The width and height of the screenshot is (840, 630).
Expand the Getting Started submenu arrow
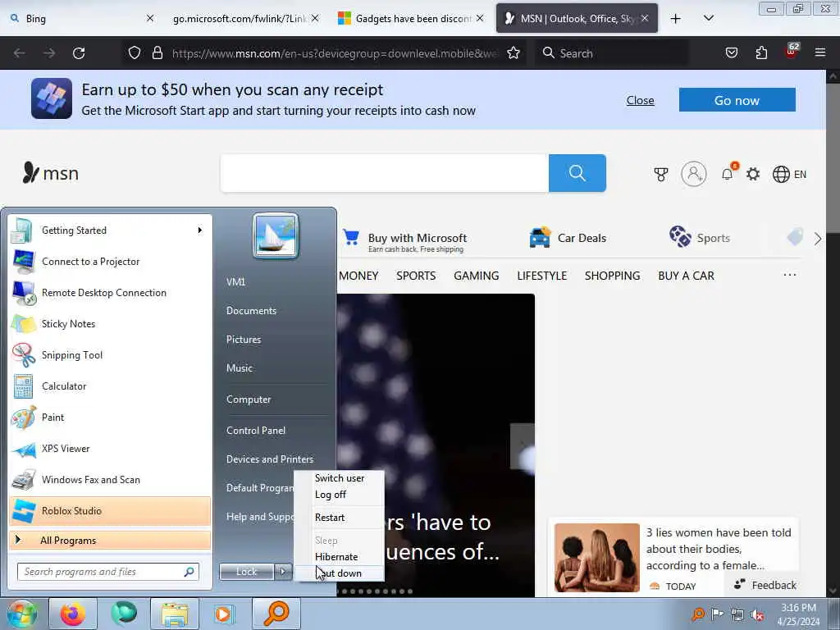tap(200, 231)
